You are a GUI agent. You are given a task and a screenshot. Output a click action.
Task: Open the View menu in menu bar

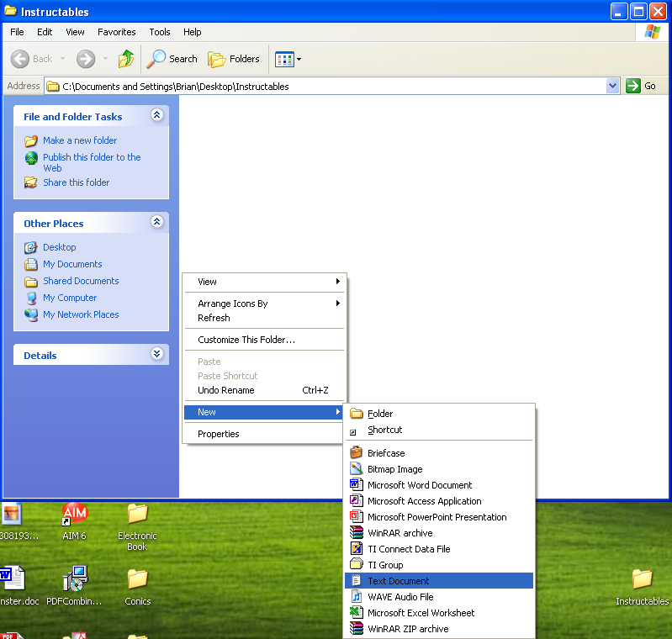coord(75,32)
